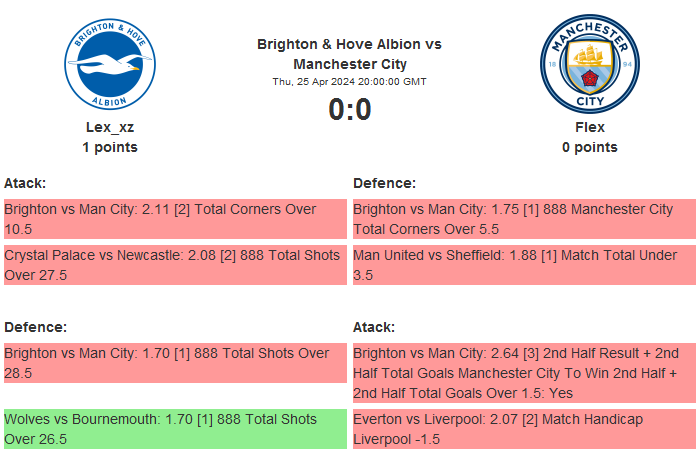Click the green Wolves vs Bournemouth bet
The height and width of the screenshot is (460, 700).
tap(175, 429)
